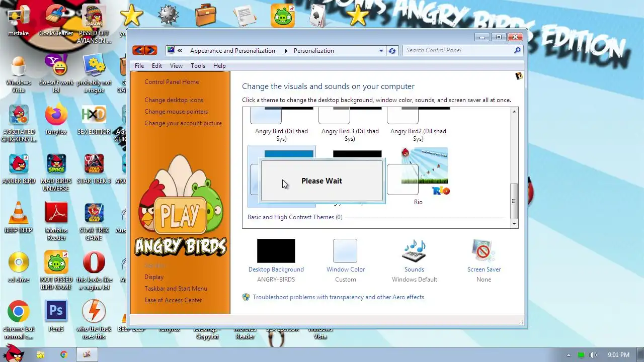Open the File menu
This screenshot has width=644, height=362.
tap(139, 66)
